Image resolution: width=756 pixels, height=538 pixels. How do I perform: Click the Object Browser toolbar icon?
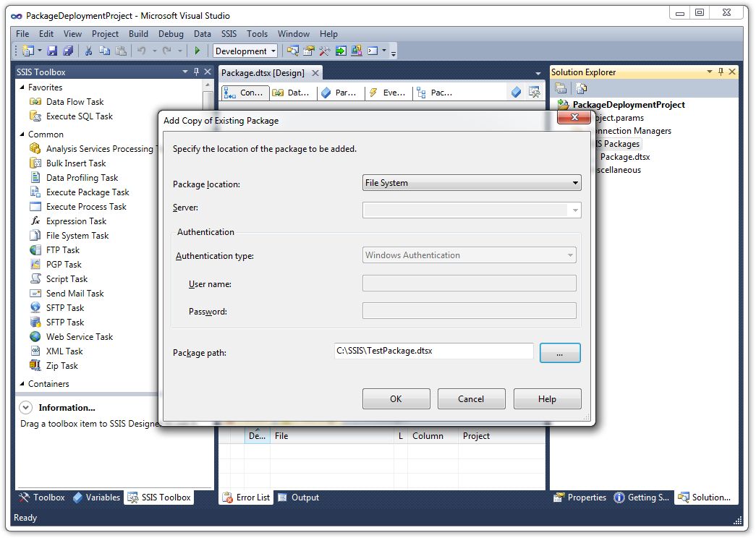pyautogui.click(x=357, y=51)
